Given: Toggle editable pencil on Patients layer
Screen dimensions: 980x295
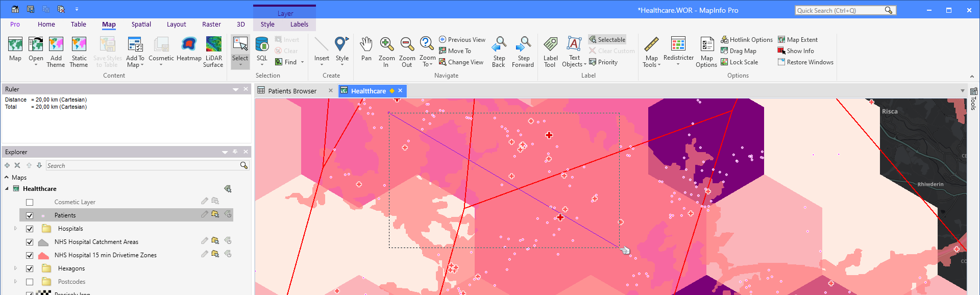Looking at the screenshot, I should pyautogui.click(x=205, y=214).
